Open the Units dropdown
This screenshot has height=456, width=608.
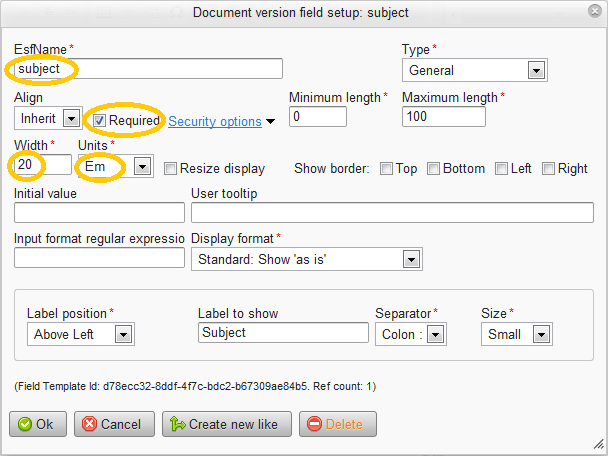(141, 166)
